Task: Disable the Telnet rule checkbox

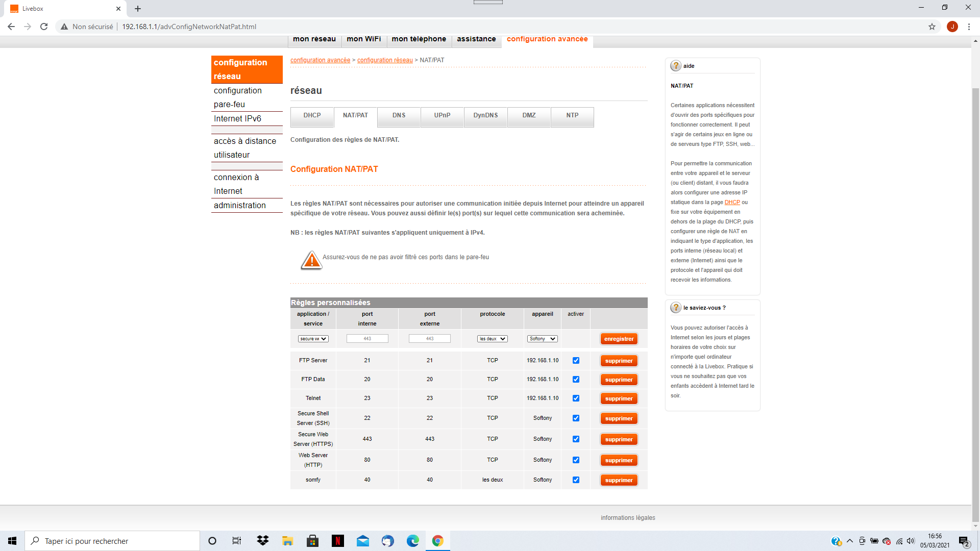Action: pos(576,398)
